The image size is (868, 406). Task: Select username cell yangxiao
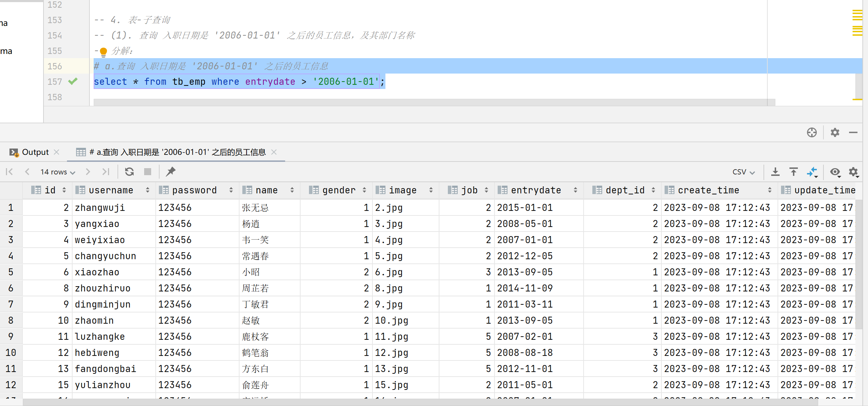[114, 223]
